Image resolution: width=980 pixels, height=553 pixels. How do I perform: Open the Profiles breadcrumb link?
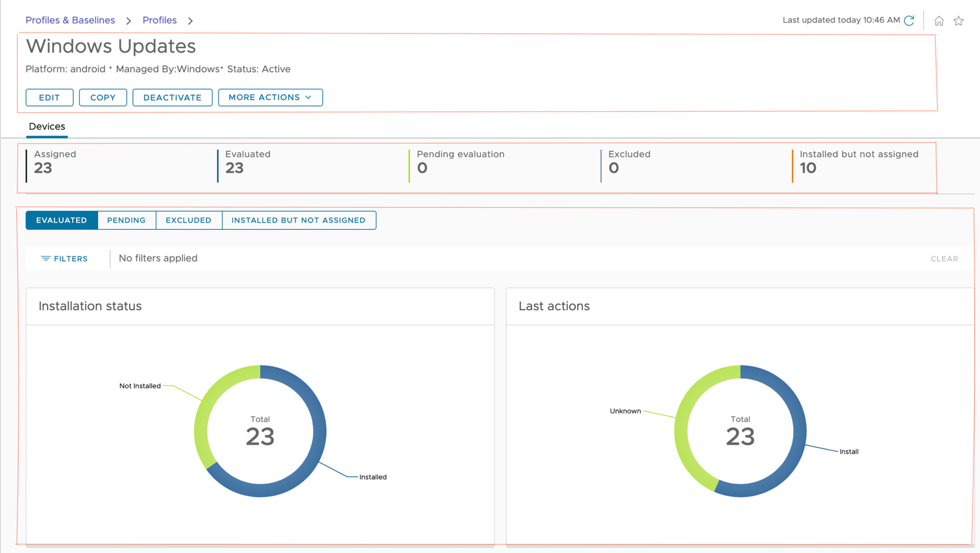[160, 20]
